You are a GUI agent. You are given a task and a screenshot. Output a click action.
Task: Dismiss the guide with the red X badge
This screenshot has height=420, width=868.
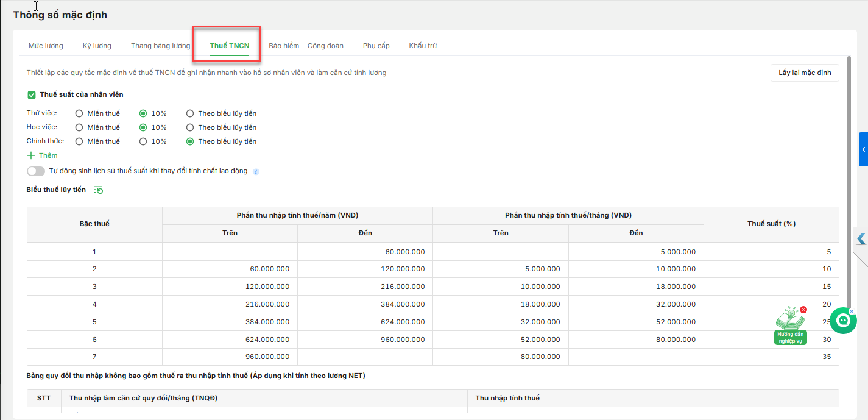pos(803,310)
